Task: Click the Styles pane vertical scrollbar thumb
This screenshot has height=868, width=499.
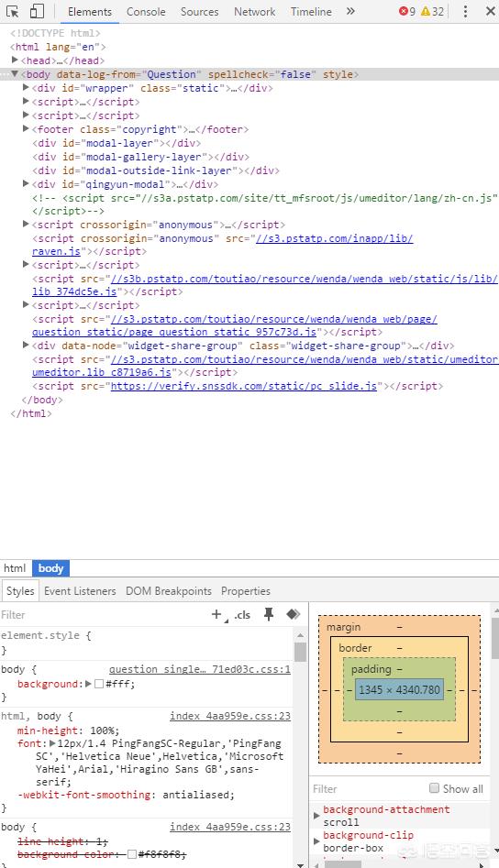Action: [300, 652]
